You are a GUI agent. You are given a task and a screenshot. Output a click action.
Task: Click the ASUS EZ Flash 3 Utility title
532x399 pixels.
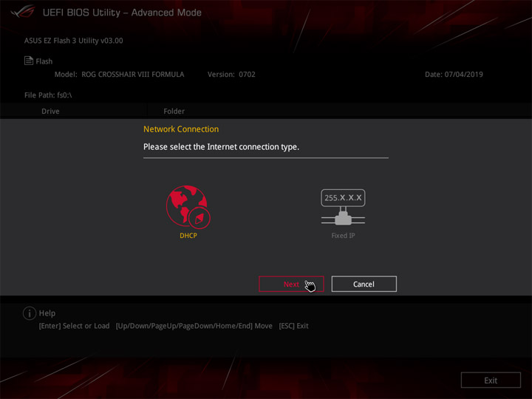(74, 41)
